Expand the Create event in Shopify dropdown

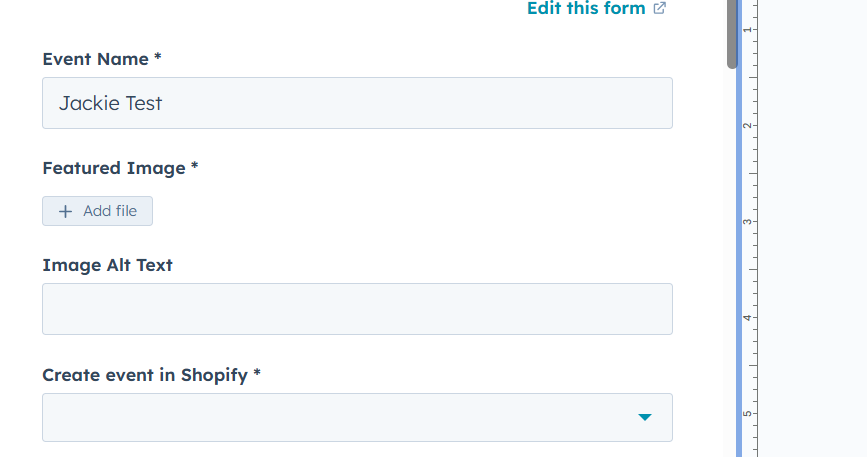pyautogui.click(x=357, y=417)
